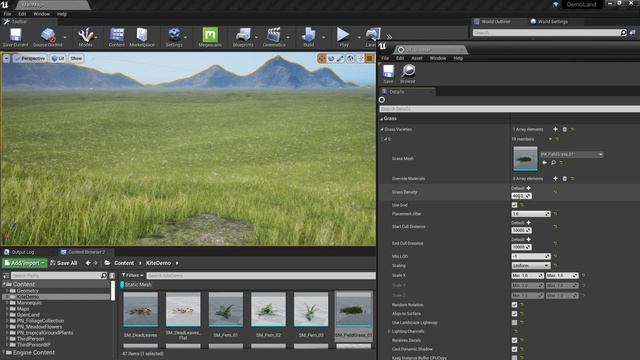Browse to Grass Mesh asset with magnifier icon
Viewport: 640px width, 360px height.
[553, 162]
